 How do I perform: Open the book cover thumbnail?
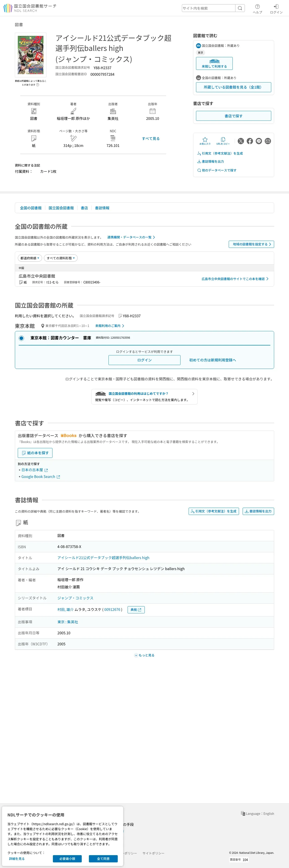(31, 55)
